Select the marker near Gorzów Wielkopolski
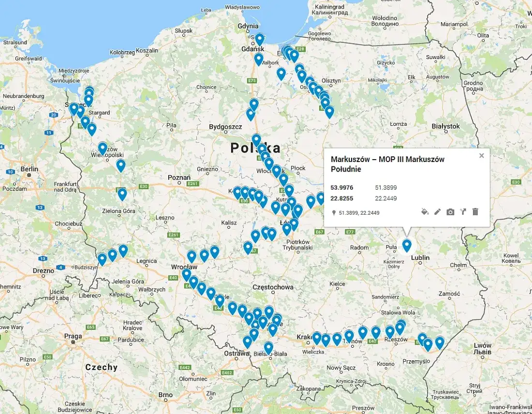 click(102, 147)
